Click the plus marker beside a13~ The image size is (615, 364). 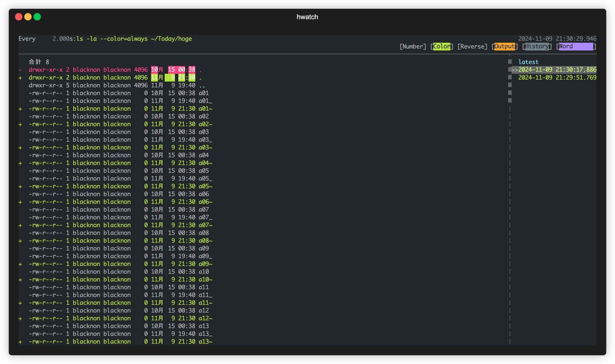pos(20,342)
